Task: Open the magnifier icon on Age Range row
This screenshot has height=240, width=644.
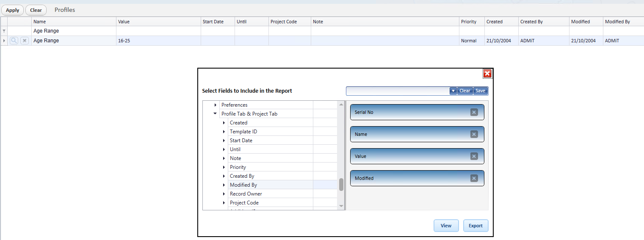Action: [x=14, y=41]
